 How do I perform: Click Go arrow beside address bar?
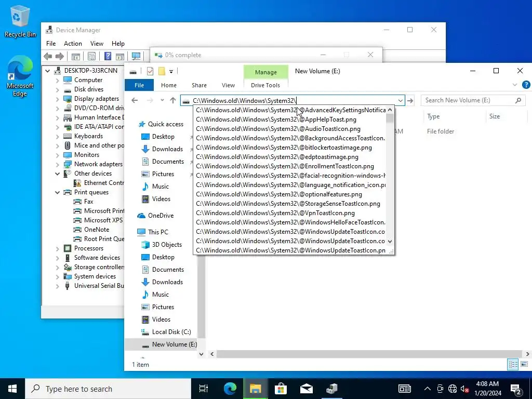410,100
